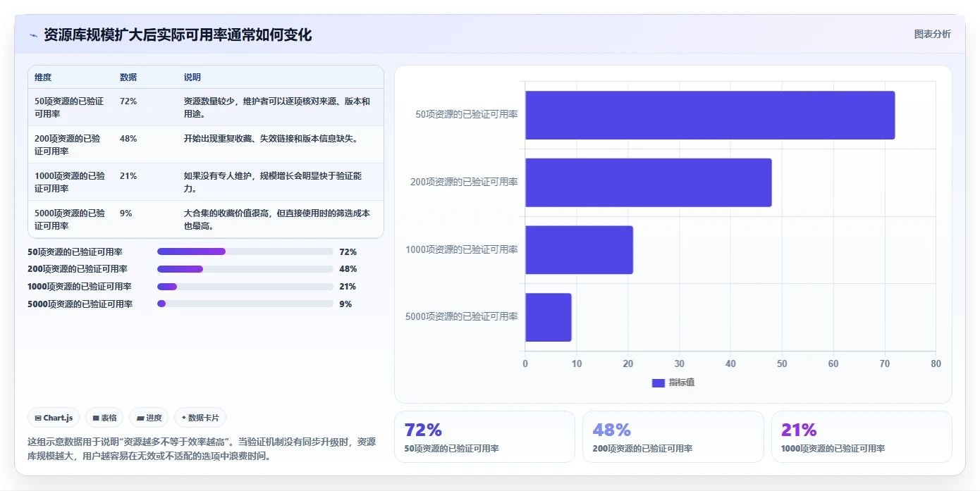Screen dimensions: 980x491
Task: Click the 21% value in the table
Action: tap(128, 176)
